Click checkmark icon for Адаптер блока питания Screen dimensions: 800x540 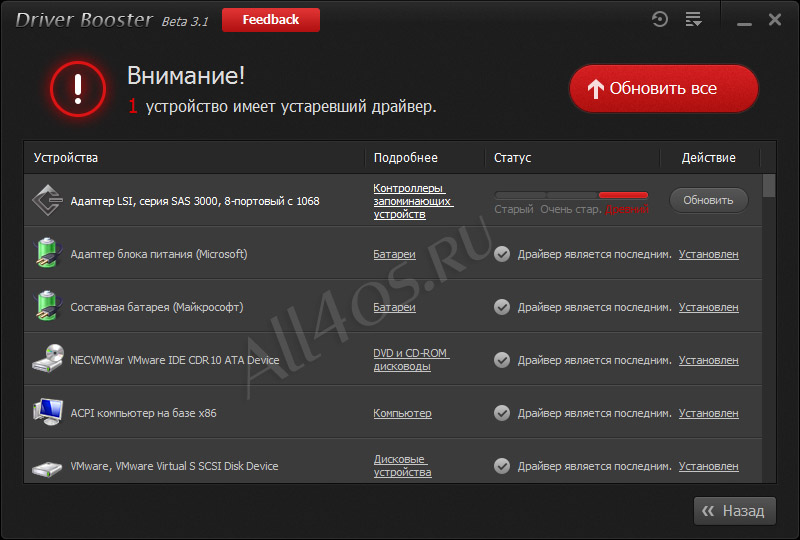pyautogui.click(x=502, y=254)
